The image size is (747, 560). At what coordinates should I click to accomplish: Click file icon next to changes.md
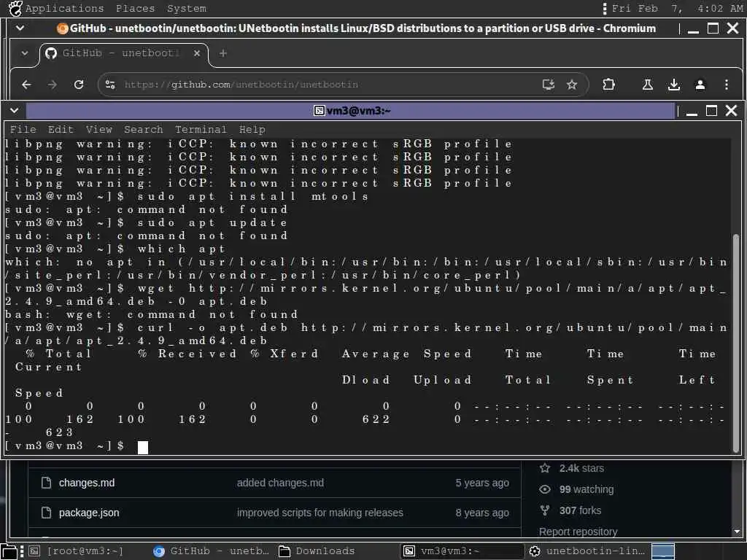point(46,483)
